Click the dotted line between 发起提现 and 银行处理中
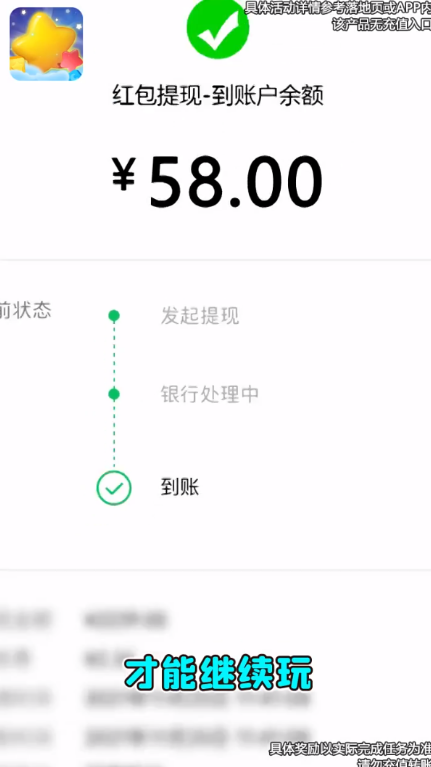This screenshot has height=767, width=431. [114, 355]
